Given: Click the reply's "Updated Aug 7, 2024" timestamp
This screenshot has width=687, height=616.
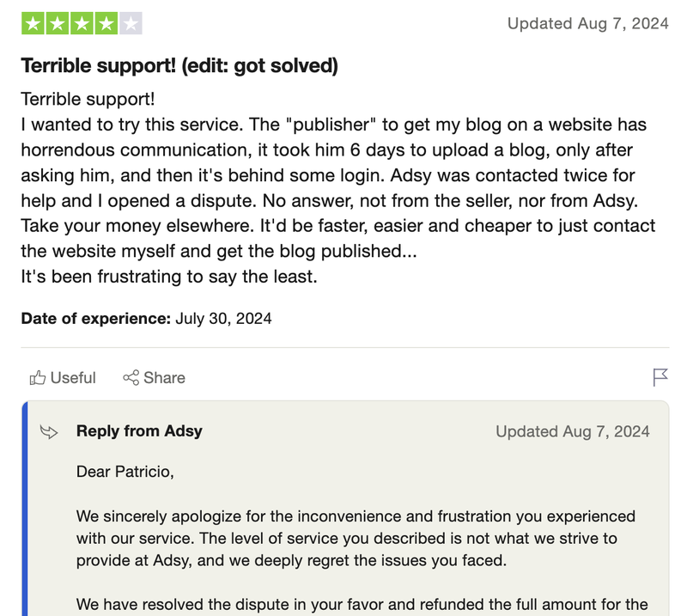Looking at the screenshot, I should coord(573,431).
